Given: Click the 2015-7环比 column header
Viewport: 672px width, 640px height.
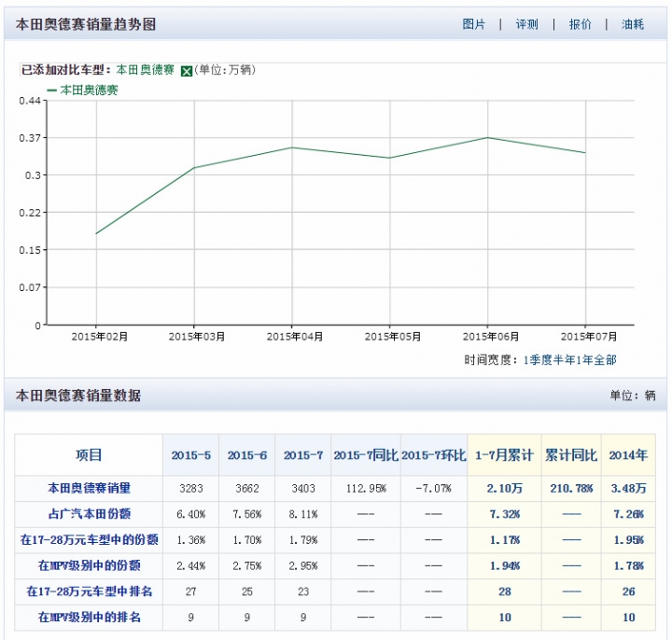Looking at the screenshot, I should click(x=434, y=455).
